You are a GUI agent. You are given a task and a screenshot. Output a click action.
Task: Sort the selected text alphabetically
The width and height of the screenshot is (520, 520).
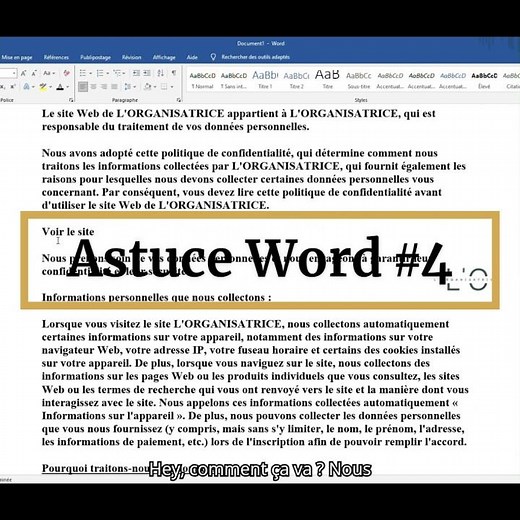click(x=160, y=73)
